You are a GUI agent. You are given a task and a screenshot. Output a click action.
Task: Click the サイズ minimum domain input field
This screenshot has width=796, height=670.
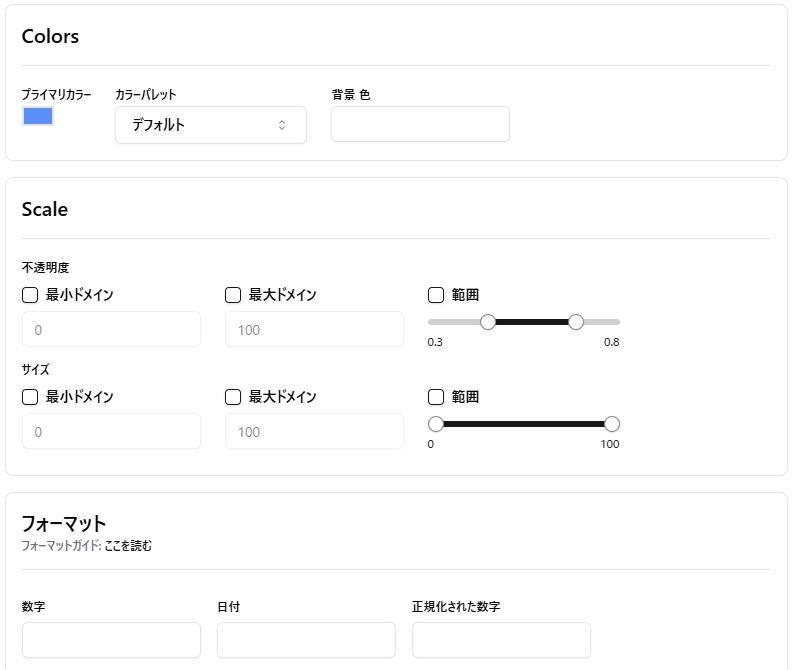point(111,431)
